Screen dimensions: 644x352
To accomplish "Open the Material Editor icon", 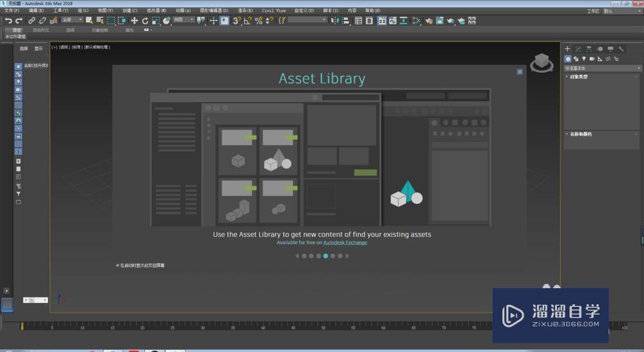I will pyautogui.click(x=417, y=21).
